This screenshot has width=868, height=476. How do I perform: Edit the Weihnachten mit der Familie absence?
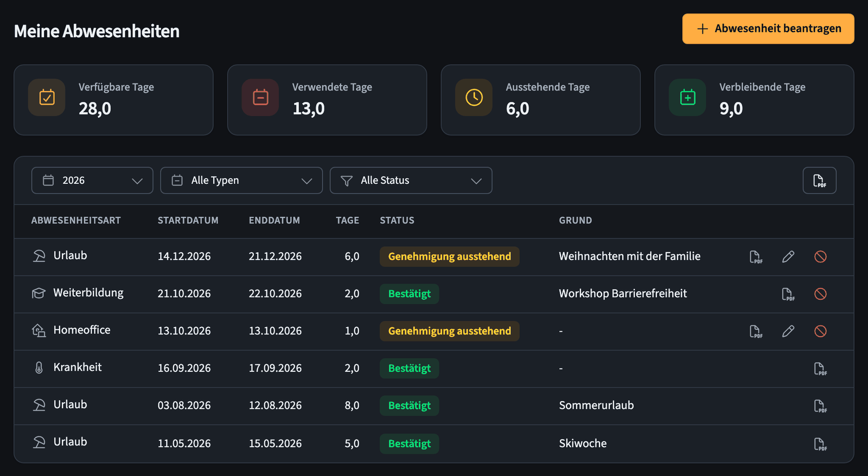(x=788, y=256)
